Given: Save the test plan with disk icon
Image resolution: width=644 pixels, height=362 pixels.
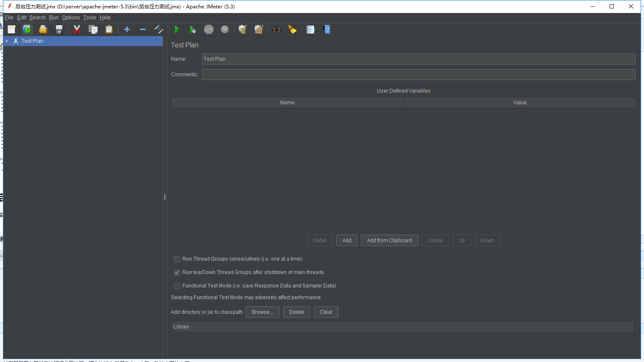Looking at the screenshot, I should click(59, 29).
